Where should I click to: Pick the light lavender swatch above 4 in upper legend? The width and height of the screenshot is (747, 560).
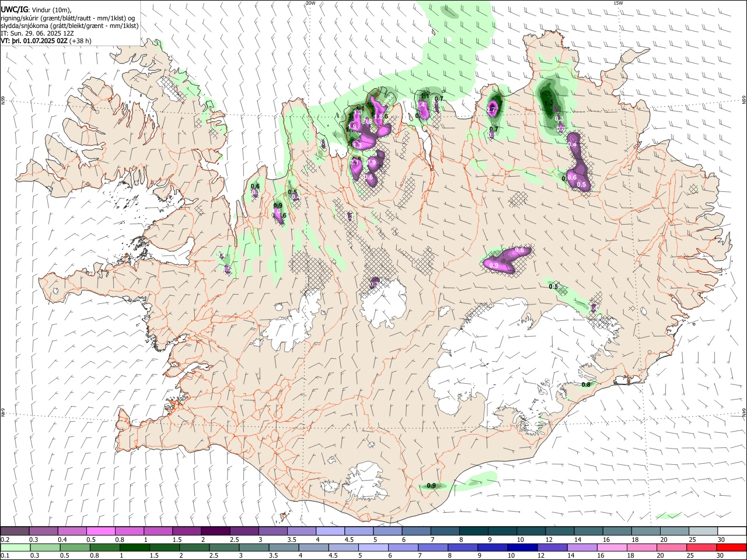330,531
